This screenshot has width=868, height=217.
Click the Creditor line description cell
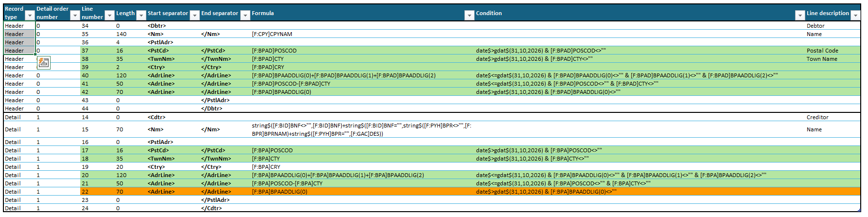[817, 117]
